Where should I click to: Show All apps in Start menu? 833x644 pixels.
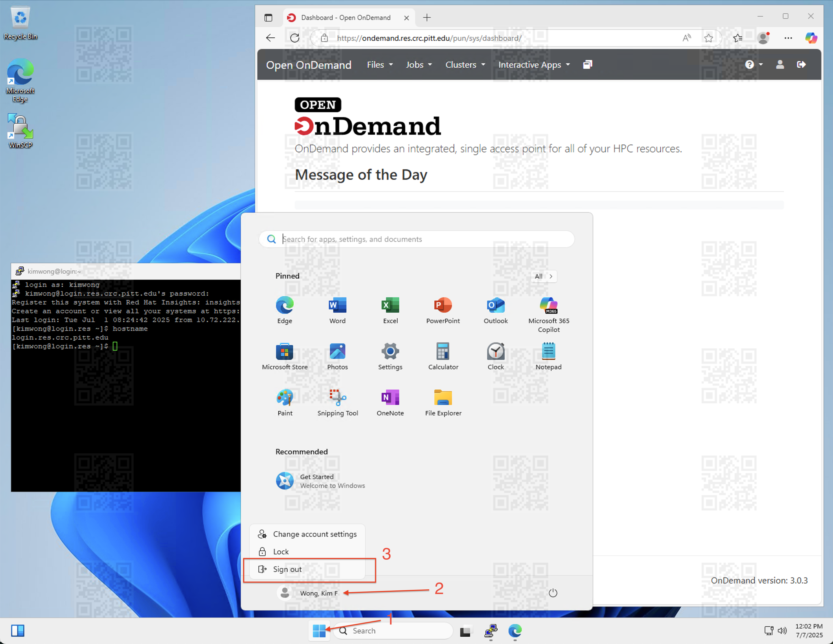[544, 276]
